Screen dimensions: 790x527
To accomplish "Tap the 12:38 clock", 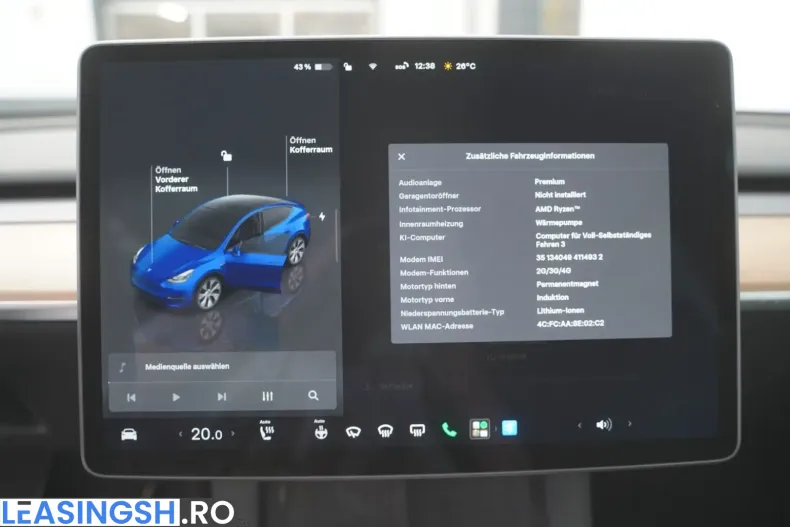I will 424,66.
